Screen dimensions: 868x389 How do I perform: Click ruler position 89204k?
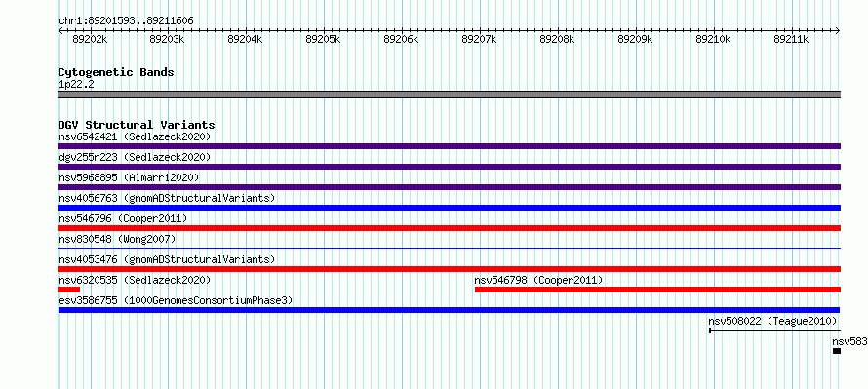tap(245, 39)
